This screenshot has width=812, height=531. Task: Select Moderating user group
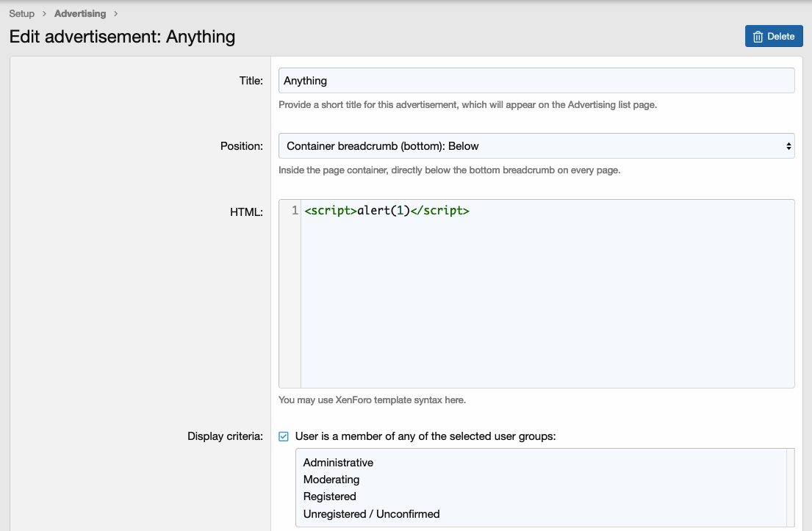[x=331, y=480]
